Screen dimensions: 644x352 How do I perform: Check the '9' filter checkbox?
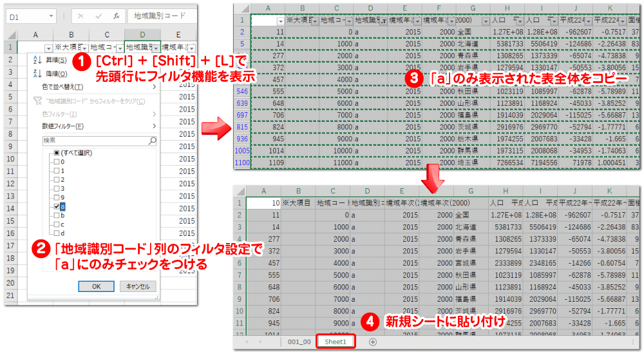(57, 197)
